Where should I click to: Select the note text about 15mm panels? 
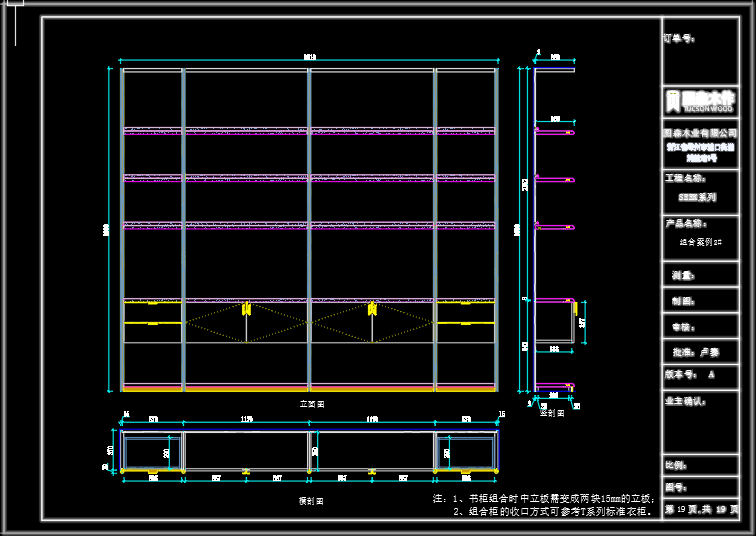click(543, 497)
